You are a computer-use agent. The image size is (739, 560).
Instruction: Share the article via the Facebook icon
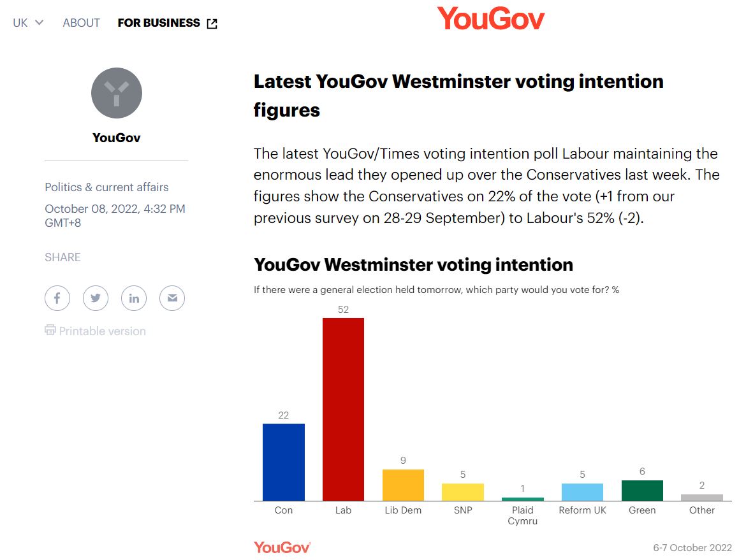(x=57, y=298)
